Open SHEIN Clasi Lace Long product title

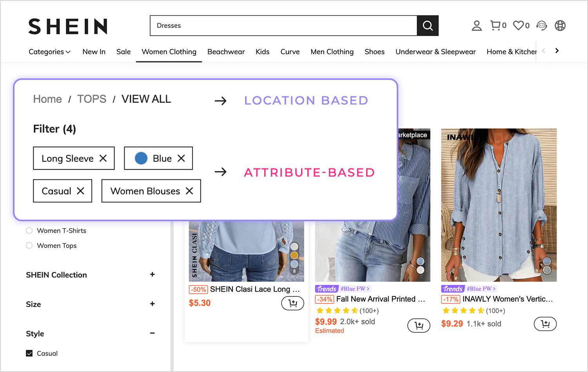255,289
